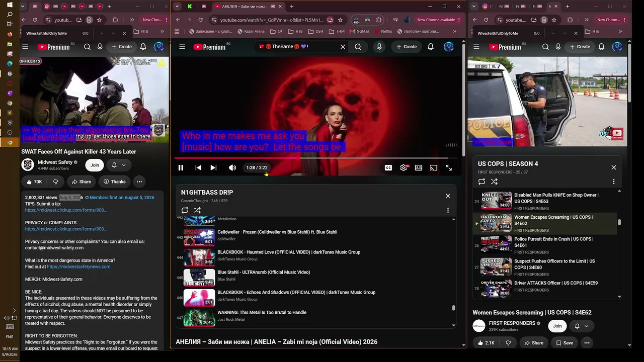
Task: Open new tab in middle Chrome window
Action: [x=292, y=7]
